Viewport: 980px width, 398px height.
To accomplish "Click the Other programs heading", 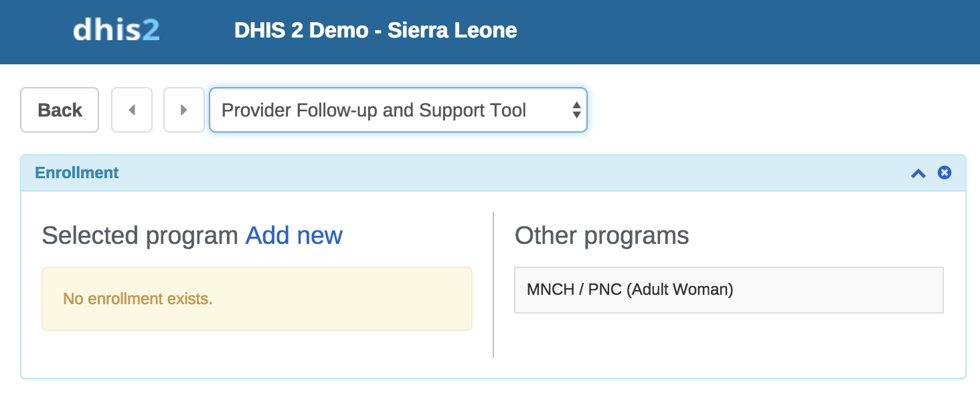I will point(602,236).
